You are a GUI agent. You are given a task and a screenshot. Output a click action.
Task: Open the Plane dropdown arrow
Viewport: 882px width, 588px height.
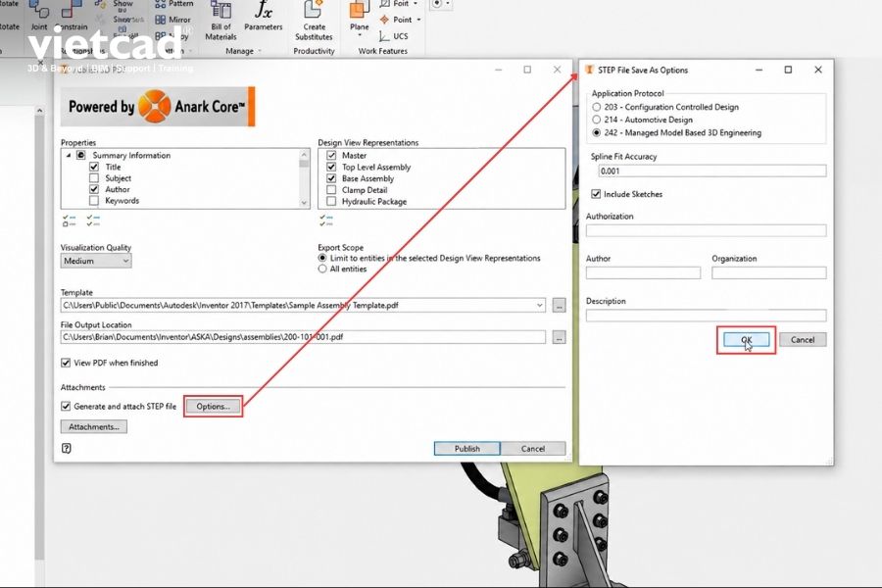[x=359, y=35]
